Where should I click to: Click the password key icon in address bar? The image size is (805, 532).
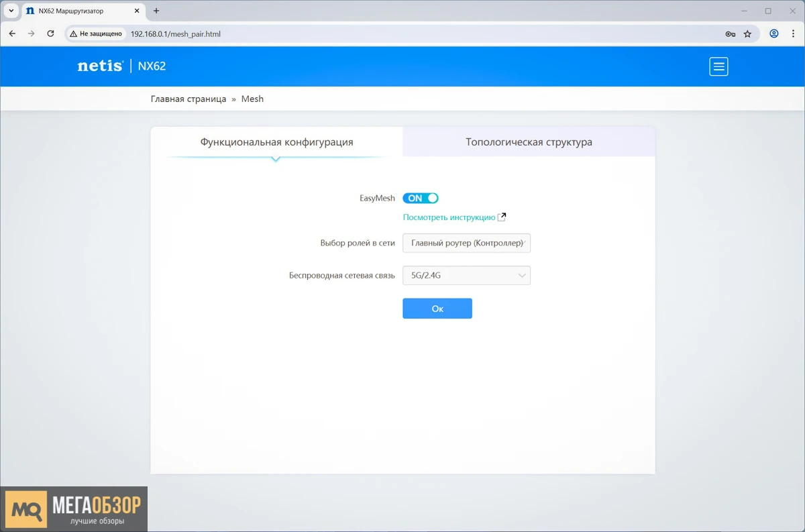click(731, 34)
